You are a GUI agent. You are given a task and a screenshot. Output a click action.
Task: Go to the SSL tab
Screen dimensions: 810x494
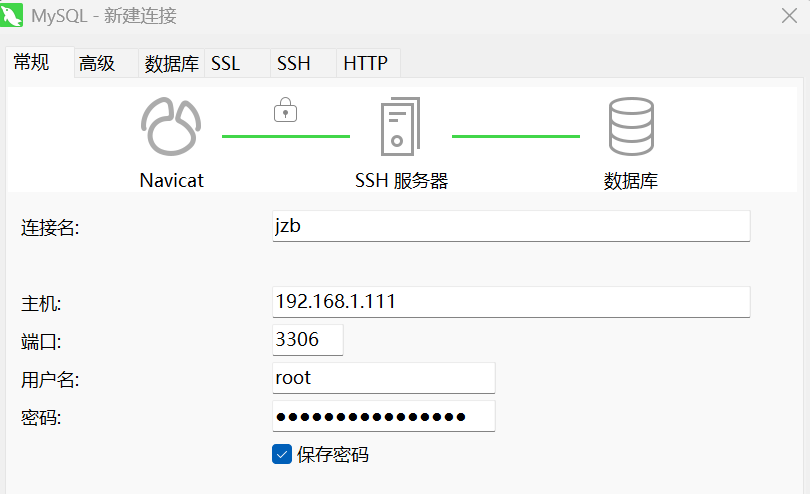click(x=226, y=63)
